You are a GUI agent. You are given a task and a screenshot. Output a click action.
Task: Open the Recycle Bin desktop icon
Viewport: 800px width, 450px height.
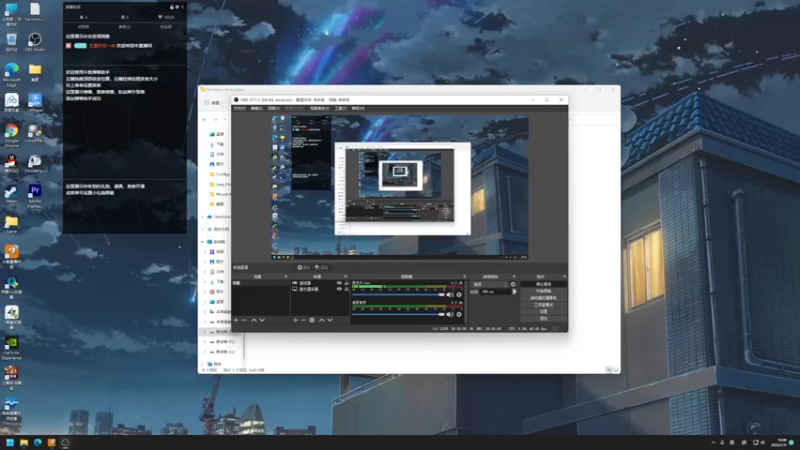pyautogui.click(x=11, y=42)
